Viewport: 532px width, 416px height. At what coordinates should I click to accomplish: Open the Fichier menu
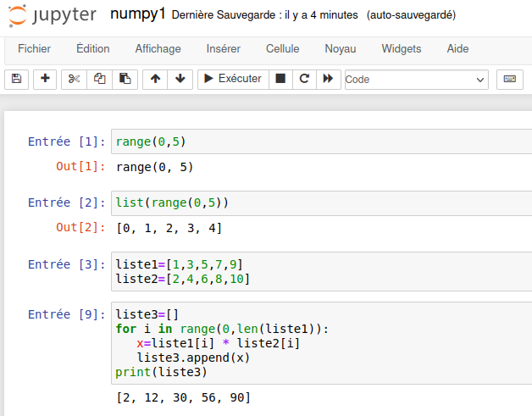[x=34, y=49]
